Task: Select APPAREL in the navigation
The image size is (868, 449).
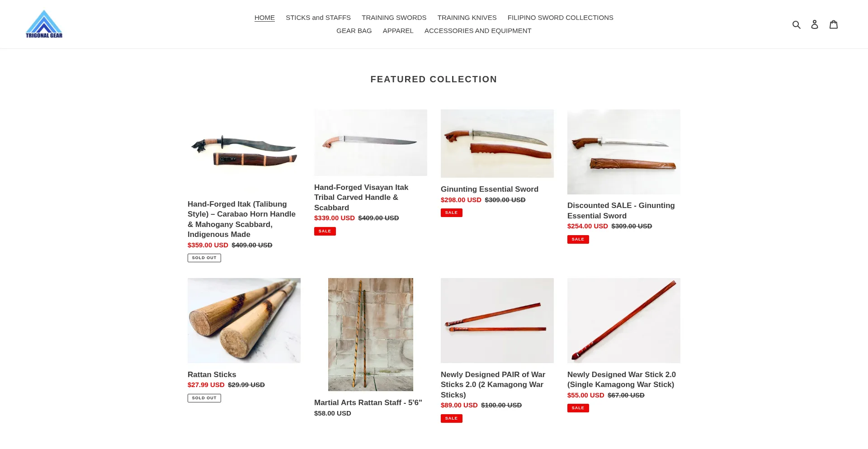Action: (x=398, y=31)
